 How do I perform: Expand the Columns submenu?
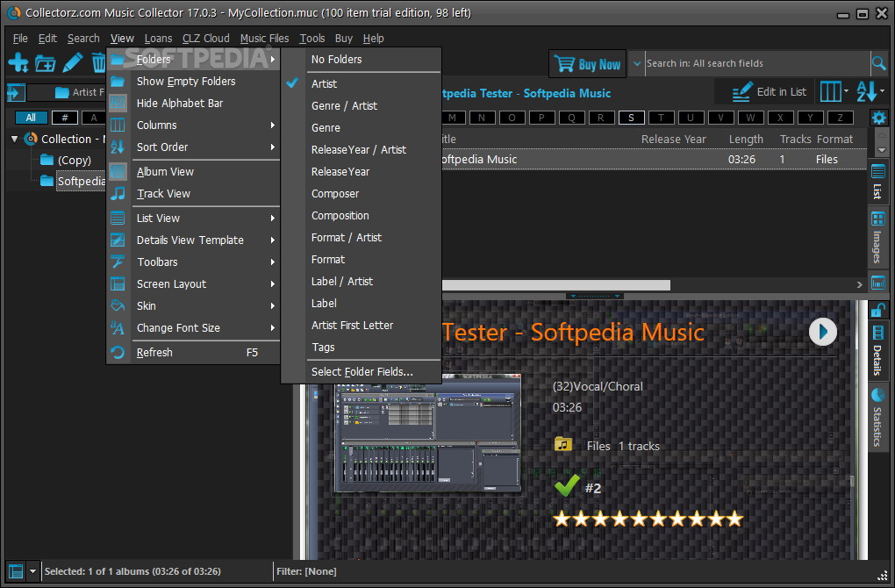pos(194,125)
